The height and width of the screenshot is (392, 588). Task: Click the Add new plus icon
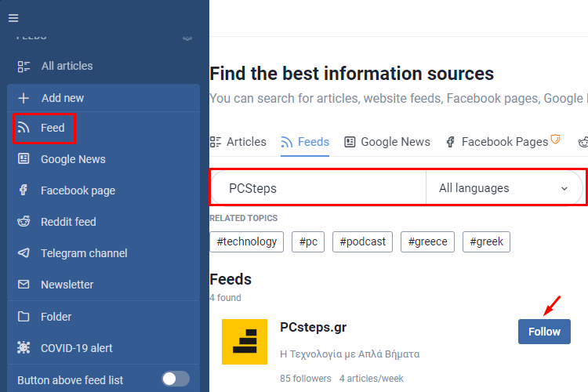tap(24, 98)
